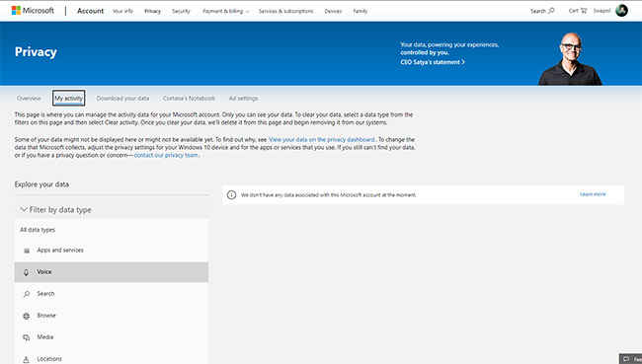Image resolution: width=642 pixels, height=364 pixels.
Task: Click the CEO photo banner image
Action: (570, 58)
